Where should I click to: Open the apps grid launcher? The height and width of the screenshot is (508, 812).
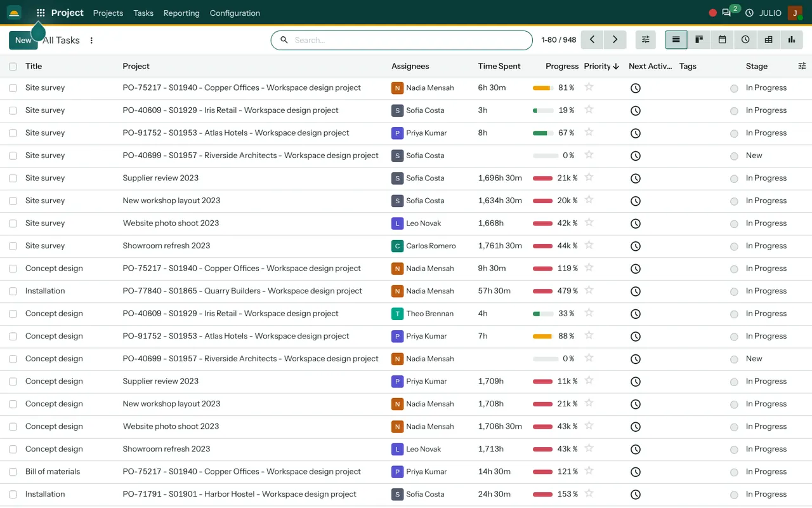tap(41, 13)
